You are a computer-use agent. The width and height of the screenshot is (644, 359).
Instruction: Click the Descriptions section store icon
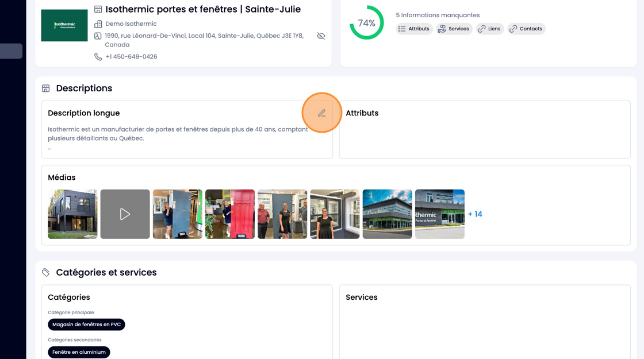pos(45,88)
